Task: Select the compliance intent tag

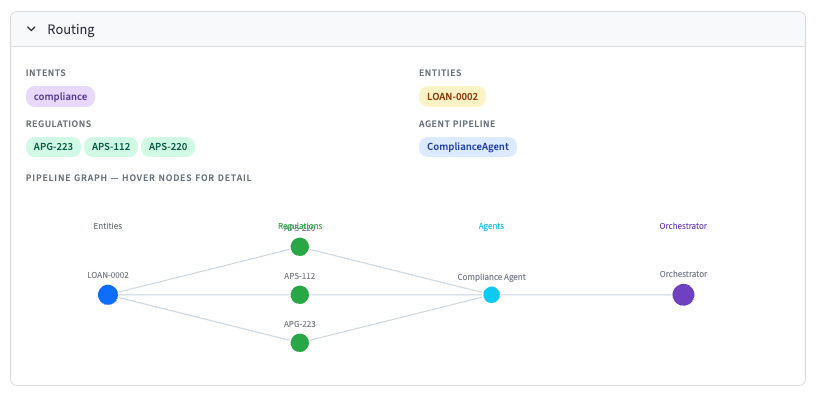Action: tap(60, 97)
